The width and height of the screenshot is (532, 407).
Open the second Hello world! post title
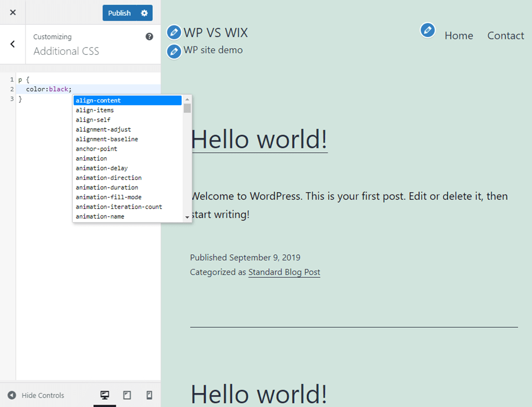tap(259, 394)
